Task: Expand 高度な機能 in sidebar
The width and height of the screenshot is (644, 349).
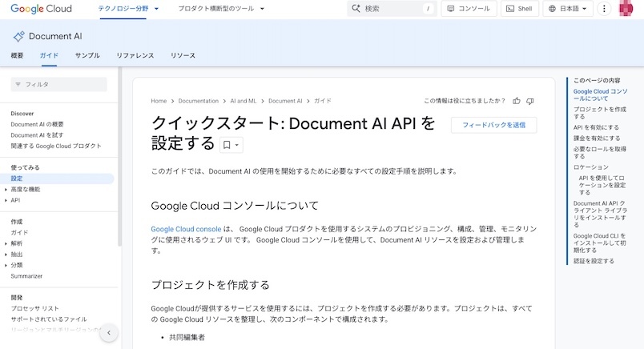Action: click(x=6, y=190)
